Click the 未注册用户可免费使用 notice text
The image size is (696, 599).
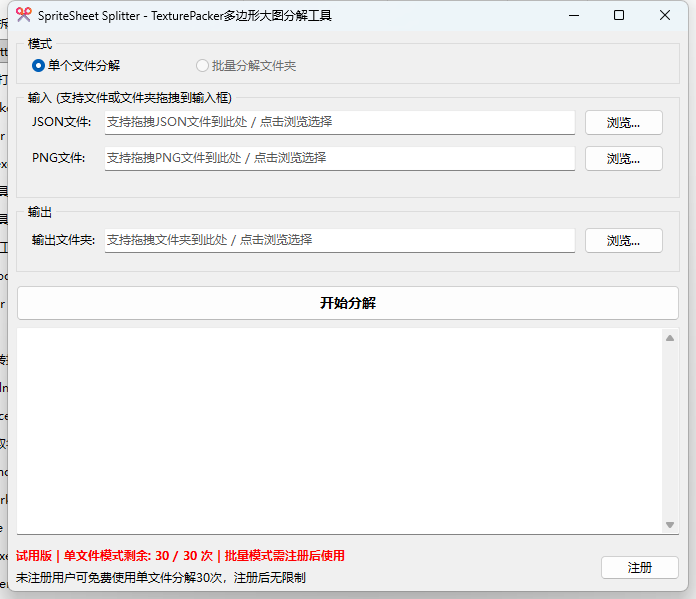click(x=161, y=578)
